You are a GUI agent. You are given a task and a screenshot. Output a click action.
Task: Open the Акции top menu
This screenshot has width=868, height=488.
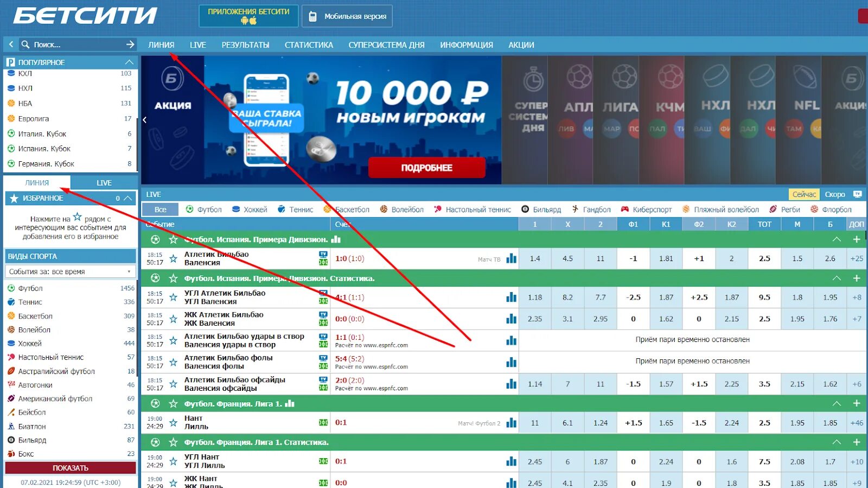[x=521, y=45]
